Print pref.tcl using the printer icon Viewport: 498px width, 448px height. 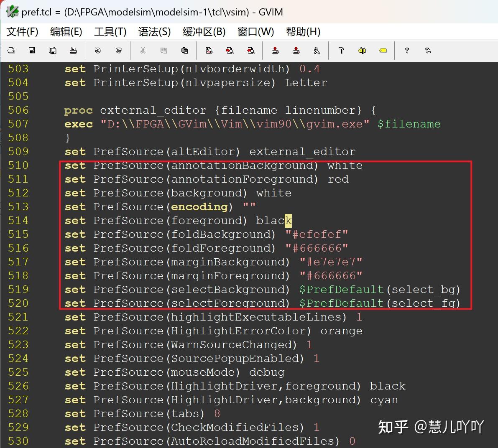(x=73, y=50)
